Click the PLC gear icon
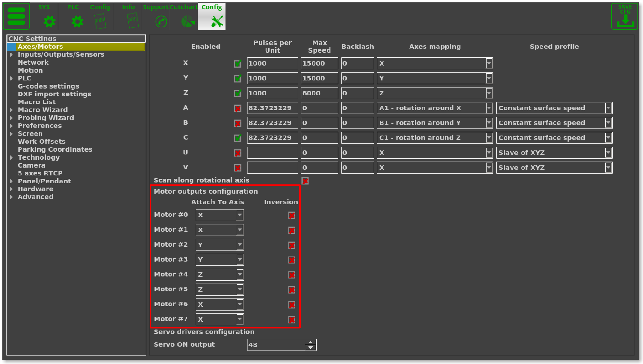Viewport: 643px width, 364px height. (77, 22)
